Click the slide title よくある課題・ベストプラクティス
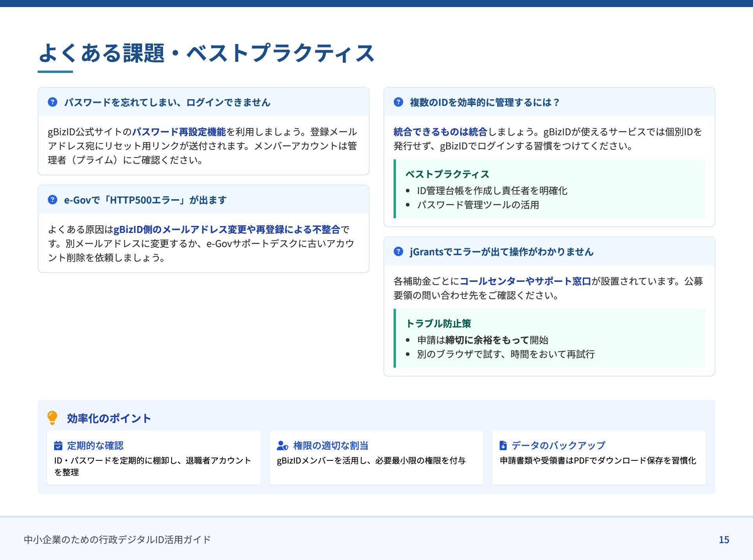753x560 pixels. tap(207, 53)
